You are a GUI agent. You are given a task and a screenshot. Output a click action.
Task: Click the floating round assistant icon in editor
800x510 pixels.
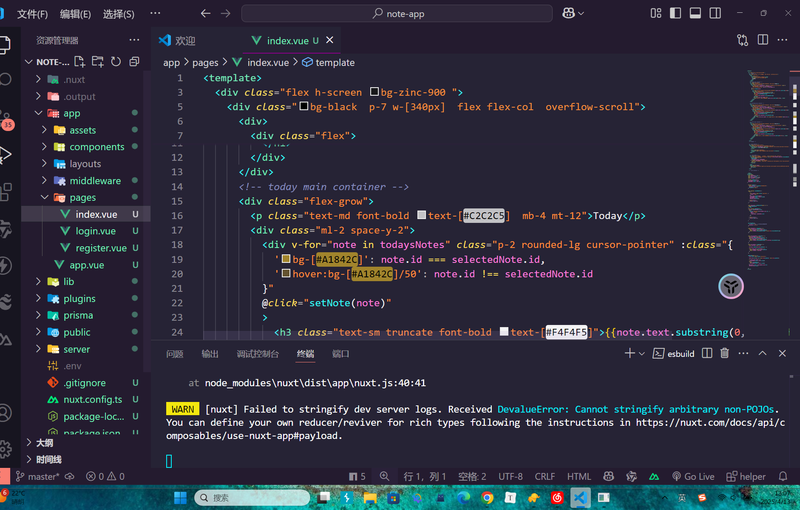coord(731,287)
